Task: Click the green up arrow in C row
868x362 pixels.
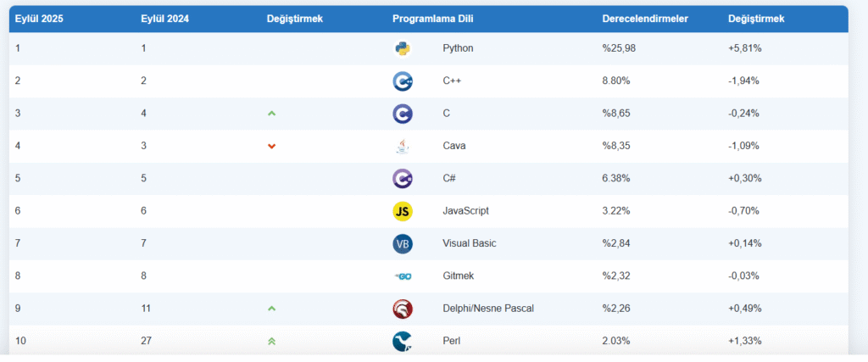Action: (271, 114)
